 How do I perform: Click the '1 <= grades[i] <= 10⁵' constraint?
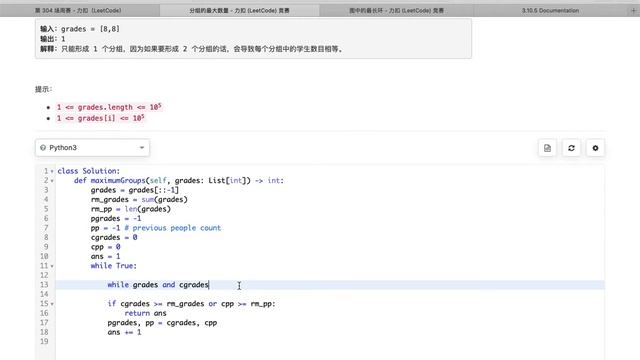(100, 118)
